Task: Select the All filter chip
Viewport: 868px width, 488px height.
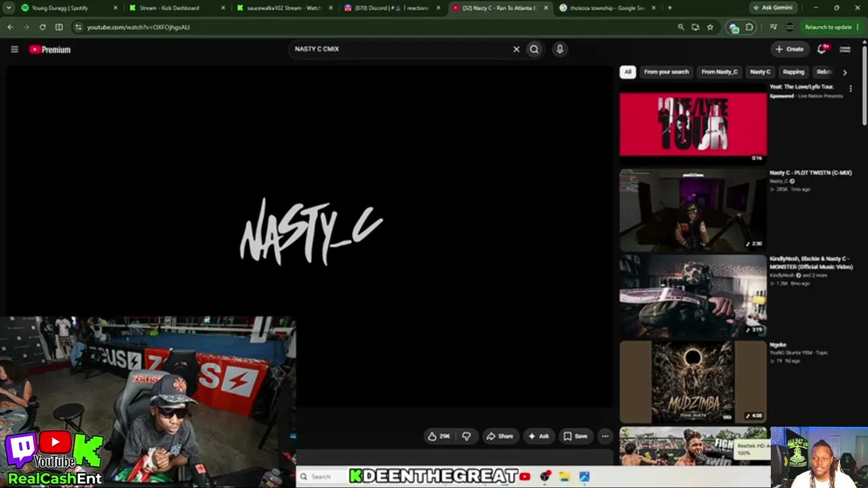Action: (627, 72)
